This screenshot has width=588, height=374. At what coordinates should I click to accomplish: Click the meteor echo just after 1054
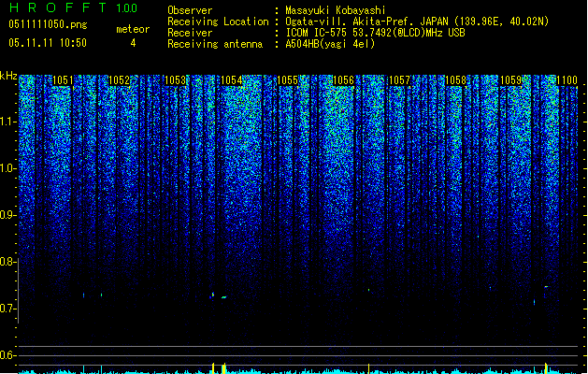[223, 297]
